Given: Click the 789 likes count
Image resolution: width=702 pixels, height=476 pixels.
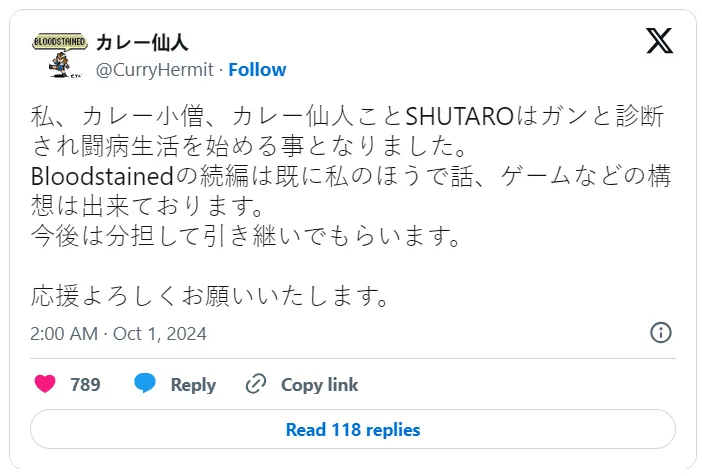Looking at the screenshot, I should pyautogui.click(x=85, y=385).
